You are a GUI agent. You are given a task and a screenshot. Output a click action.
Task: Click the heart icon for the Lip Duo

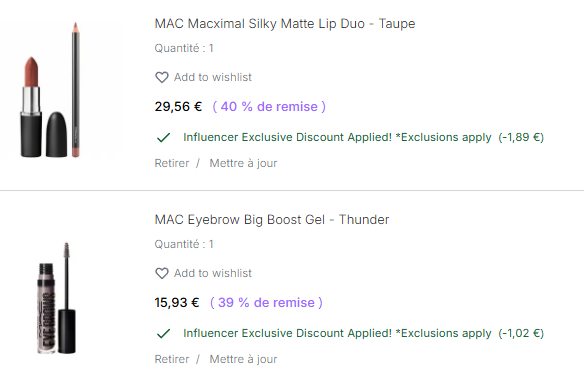tap(162, 77)
